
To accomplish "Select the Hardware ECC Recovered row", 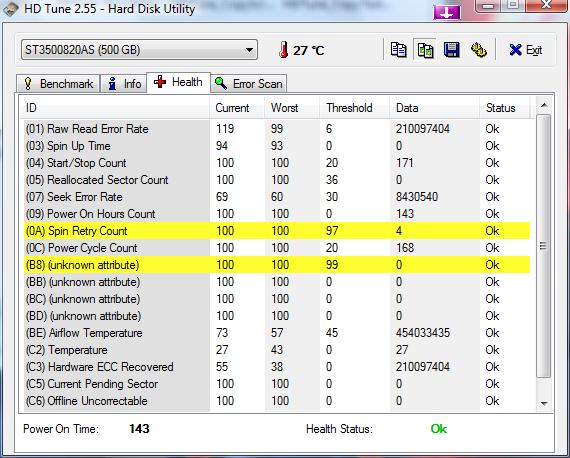I will pyautogui.click(x=277, y=367).
